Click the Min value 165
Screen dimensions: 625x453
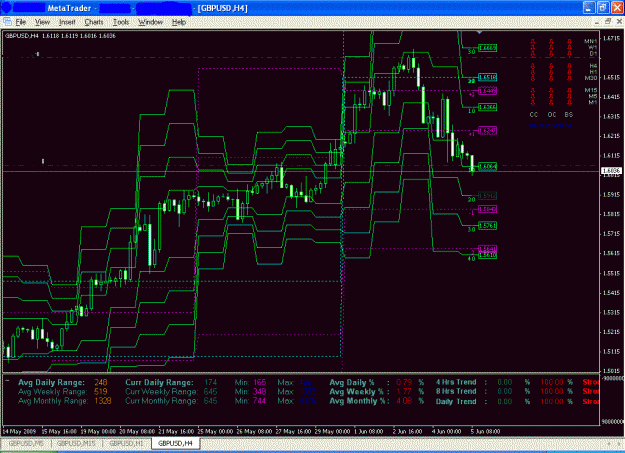(259, 382)
